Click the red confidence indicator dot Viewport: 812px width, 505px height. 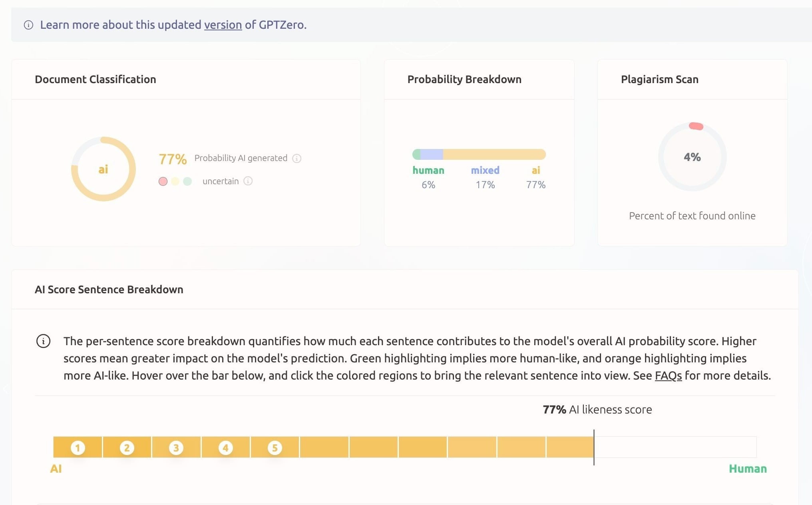(163, 181)
